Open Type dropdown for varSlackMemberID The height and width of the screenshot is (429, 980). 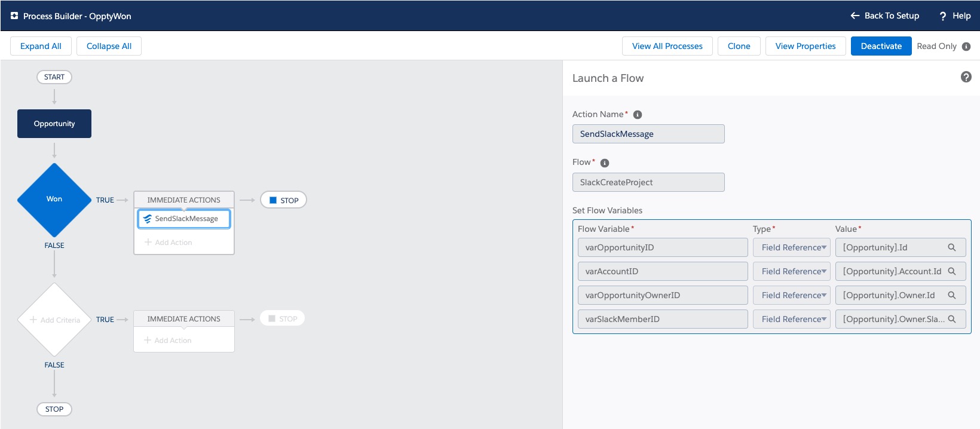792,319
